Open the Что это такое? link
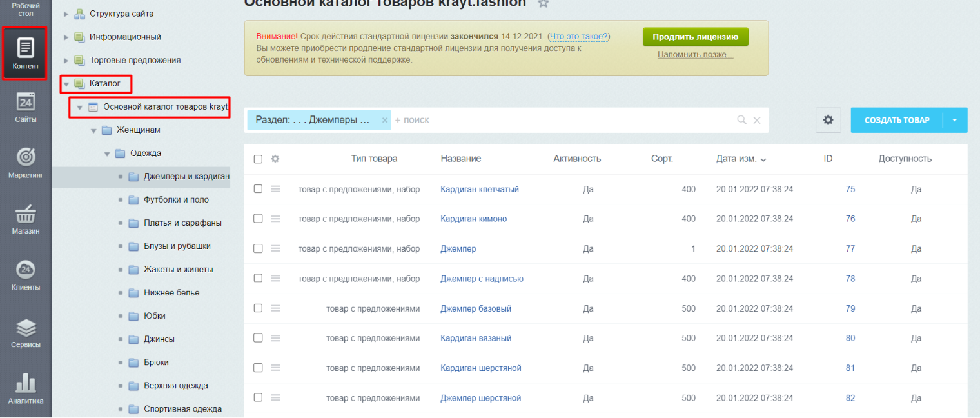Screen dimensions: 980x418 578,37
